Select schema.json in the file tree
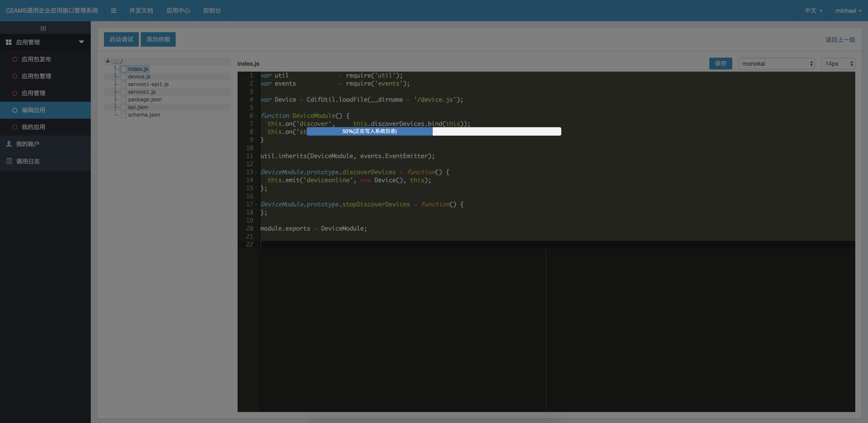The image size is (868, 423). (144, 115)
